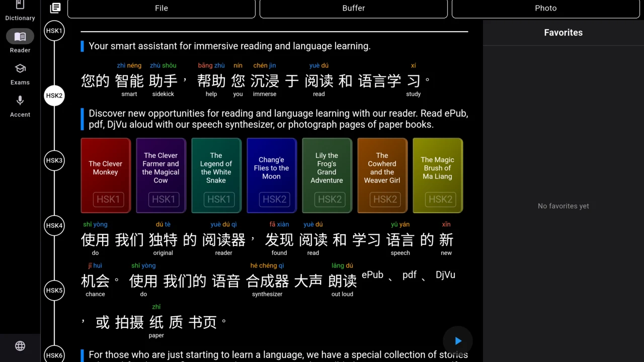Screen dimensions: 644x362
Task: Click the word 发现 glossed found
Action: click(279, 239)
